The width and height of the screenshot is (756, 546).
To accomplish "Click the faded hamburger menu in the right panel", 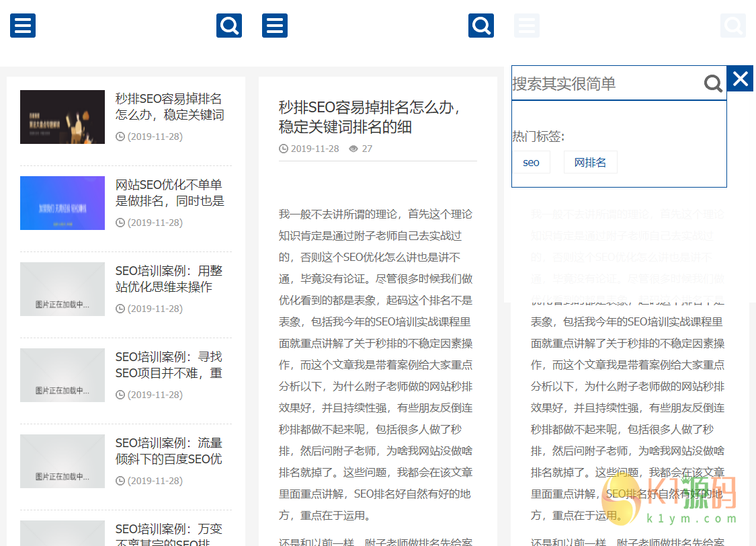I will coord(527,26).
